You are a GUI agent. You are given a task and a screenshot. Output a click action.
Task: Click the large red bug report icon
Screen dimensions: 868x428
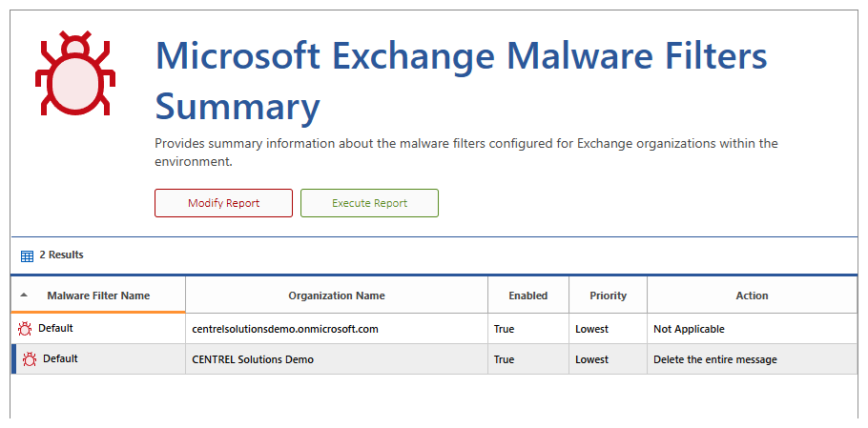coord(75,73)
